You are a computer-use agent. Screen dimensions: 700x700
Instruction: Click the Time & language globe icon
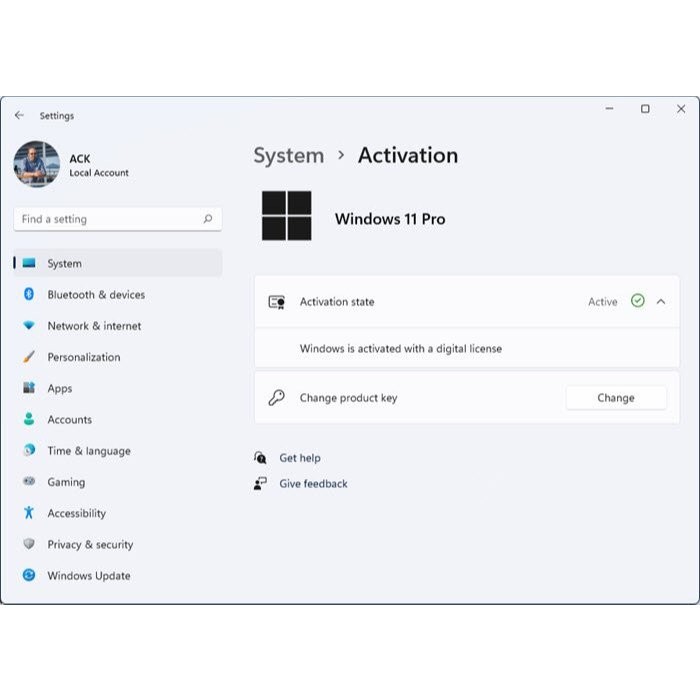[x=29, y=450]
